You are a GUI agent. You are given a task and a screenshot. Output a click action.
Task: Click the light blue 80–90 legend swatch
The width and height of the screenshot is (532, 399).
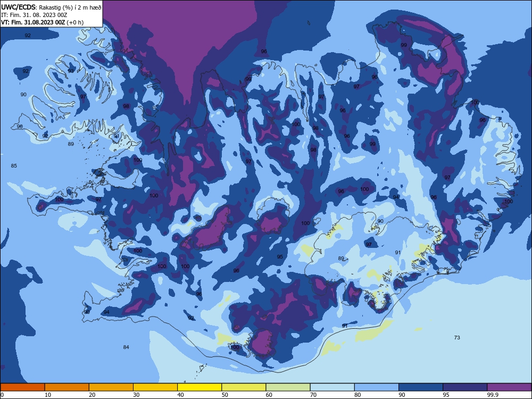(x=377, y=387)
